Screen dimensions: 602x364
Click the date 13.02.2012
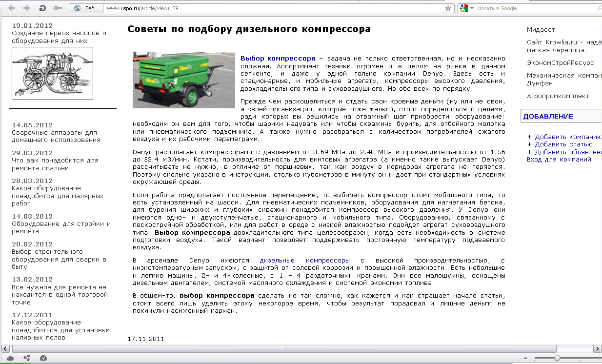tap(32, 280)
